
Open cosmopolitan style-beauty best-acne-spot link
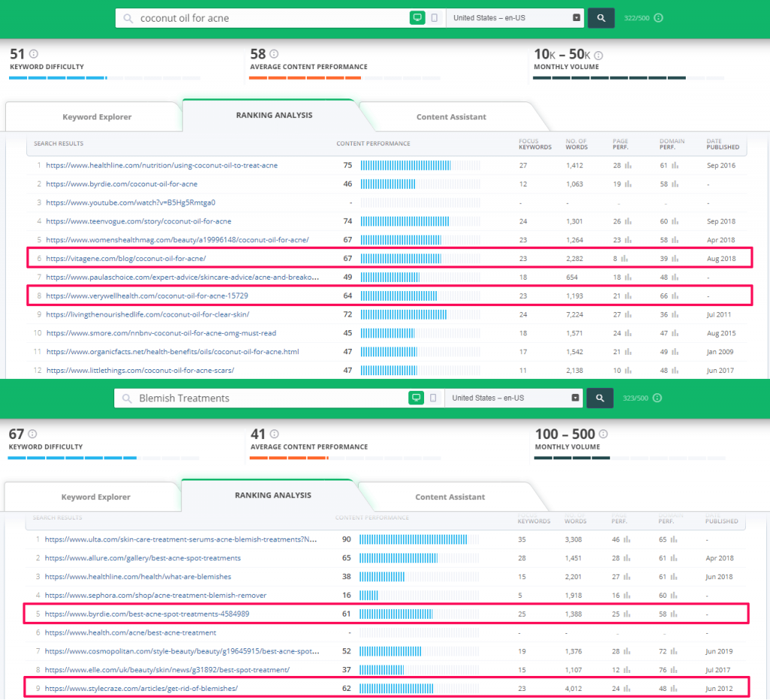(182, 651)
